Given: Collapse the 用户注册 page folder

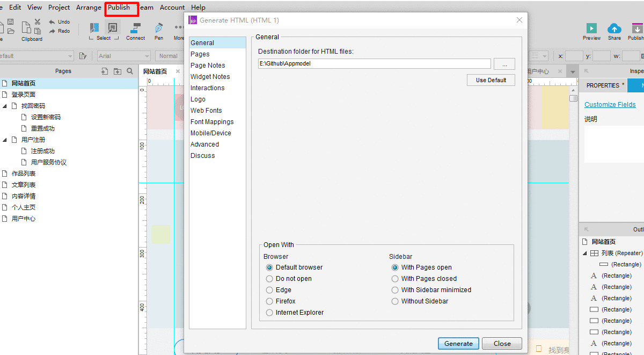Looking at the screenshot, I should point(5,140).
